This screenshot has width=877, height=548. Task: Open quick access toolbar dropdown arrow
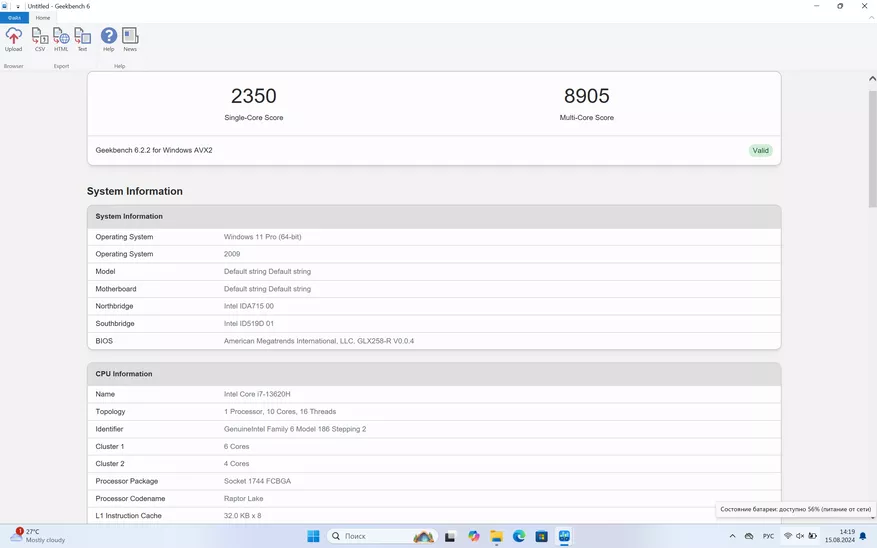[18, 6]
